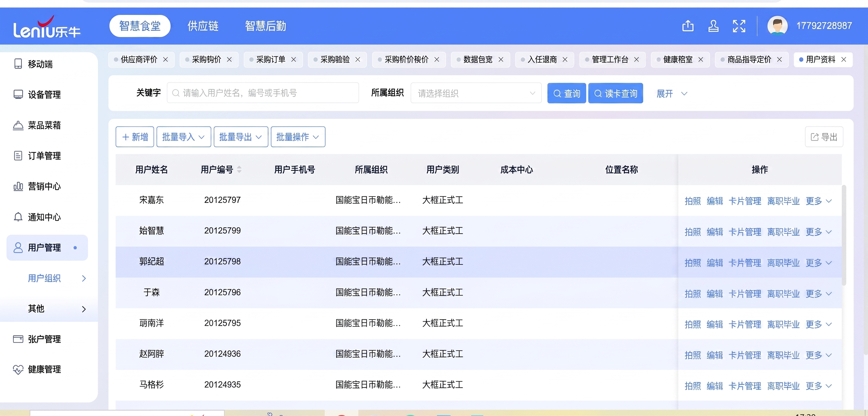
Task: Click the share/export icon in top header
Action: pyautogui.click(x=688, y=26)
